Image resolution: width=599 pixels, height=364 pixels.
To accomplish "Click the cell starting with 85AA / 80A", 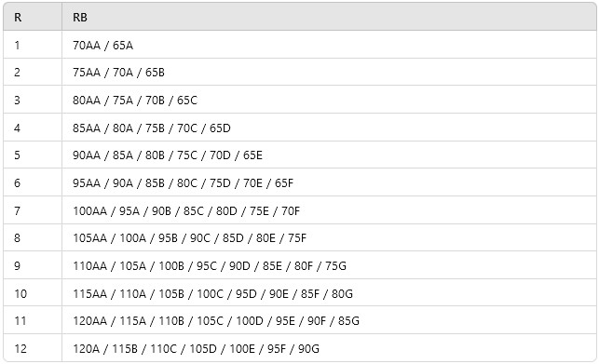I will coord(329,128).
